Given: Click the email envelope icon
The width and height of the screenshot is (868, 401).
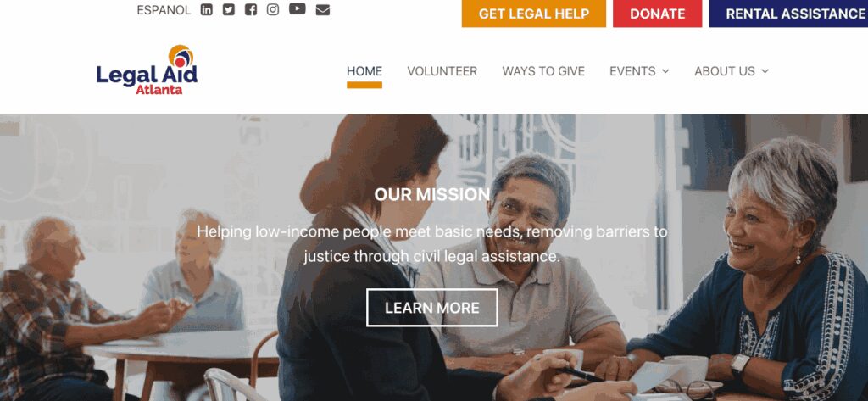Looking at the screenshot, I should coord(323,10).
